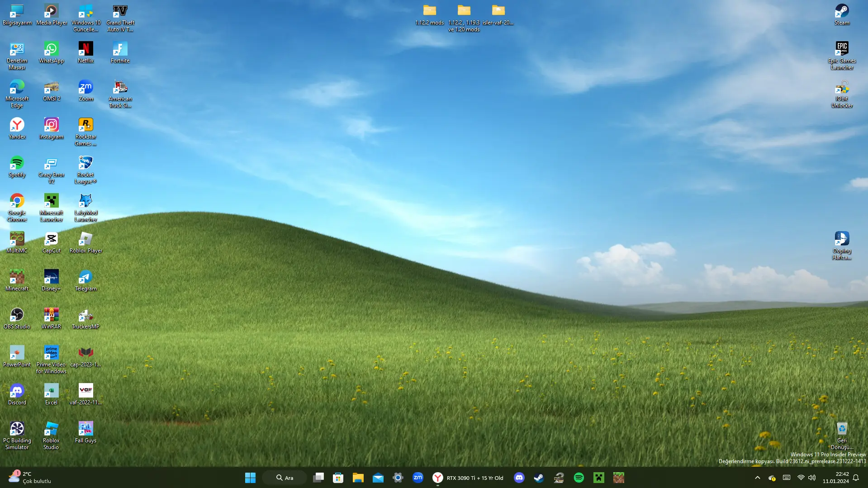Select the PowerPoint desktop shortcut
868x488 pixels.
point(17,357)
